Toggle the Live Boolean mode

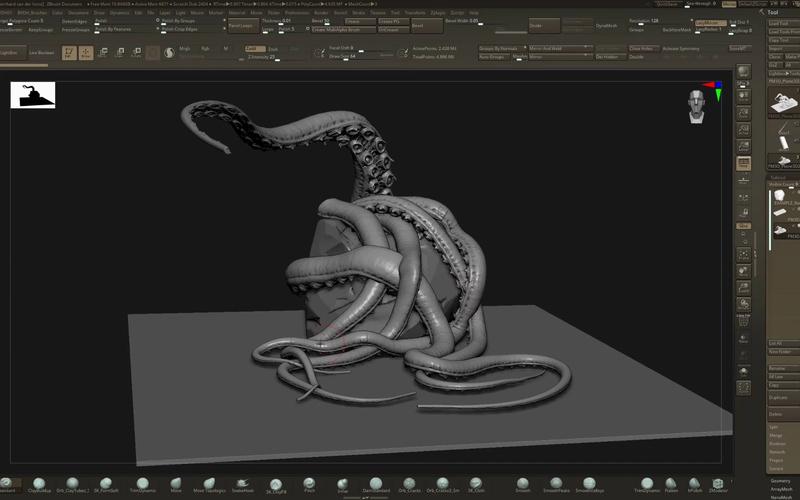[x=41, y=52]
